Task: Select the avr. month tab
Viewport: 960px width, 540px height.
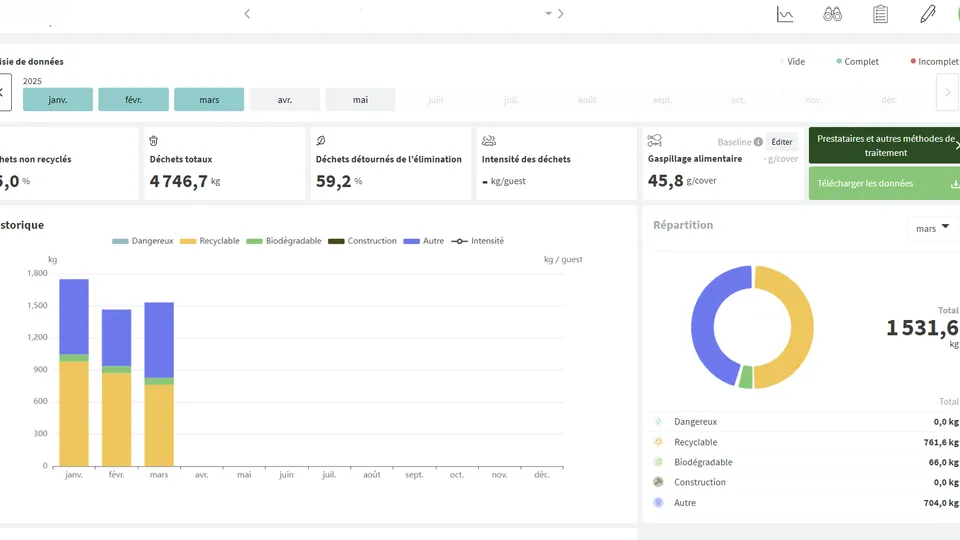Action: 285,99
